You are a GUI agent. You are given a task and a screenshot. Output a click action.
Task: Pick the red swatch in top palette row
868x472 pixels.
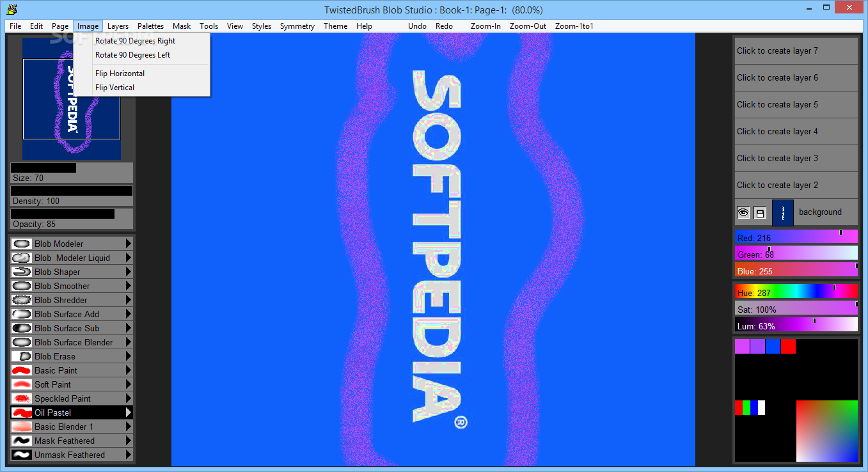(x=788, y=346)
